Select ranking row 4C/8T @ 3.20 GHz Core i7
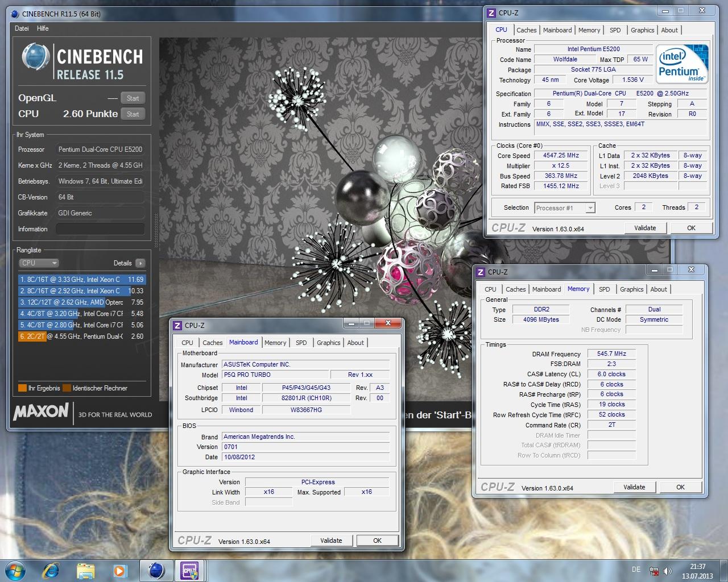The height and width of the screenshot is (582, 728). point(82,314)
